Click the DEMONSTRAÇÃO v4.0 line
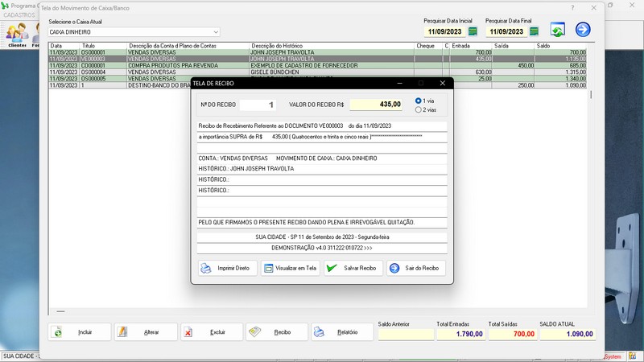 point(322,249)
